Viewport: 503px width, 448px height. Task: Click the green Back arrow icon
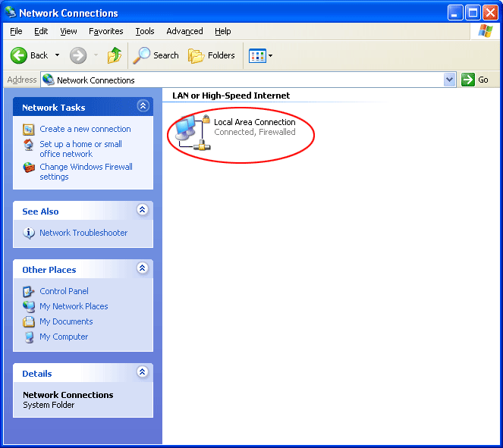click(x=19, y=55)
